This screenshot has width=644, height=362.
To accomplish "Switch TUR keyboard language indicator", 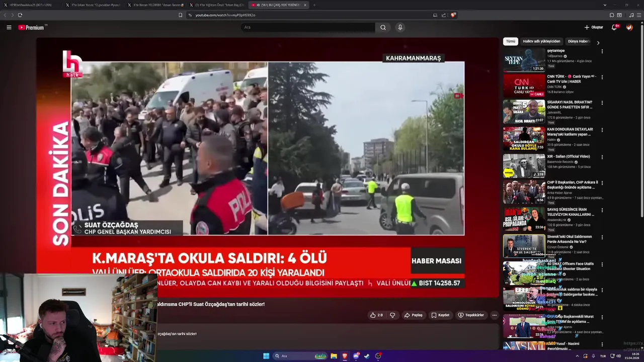I will 603,356.
